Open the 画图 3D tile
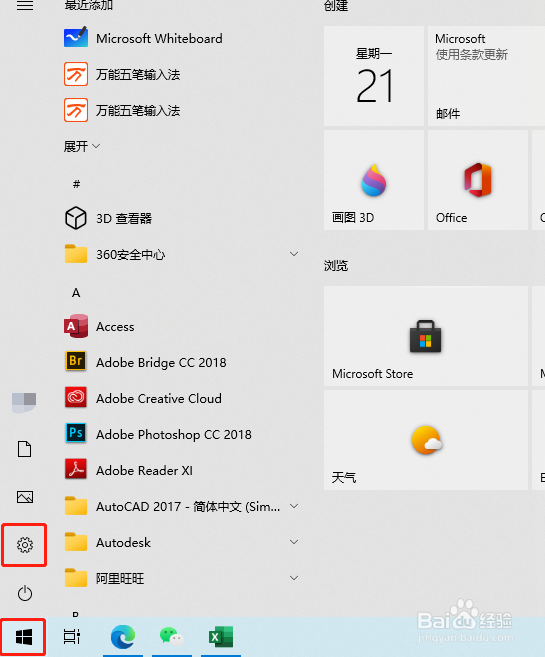This screenshot has width=545, height=657. [x=374, y=180]
